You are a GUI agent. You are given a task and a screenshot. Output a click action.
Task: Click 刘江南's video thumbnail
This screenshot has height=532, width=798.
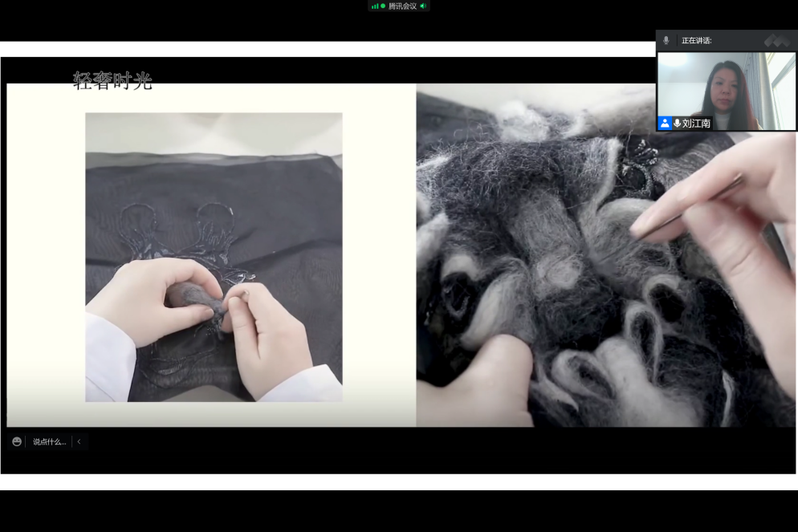727,87
